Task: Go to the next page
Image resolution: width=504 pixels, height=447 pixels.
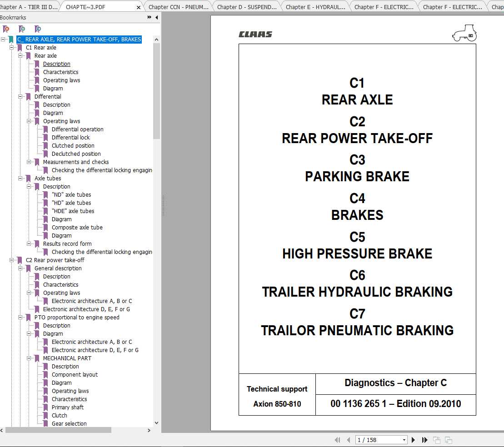Action: pos(413,440)
